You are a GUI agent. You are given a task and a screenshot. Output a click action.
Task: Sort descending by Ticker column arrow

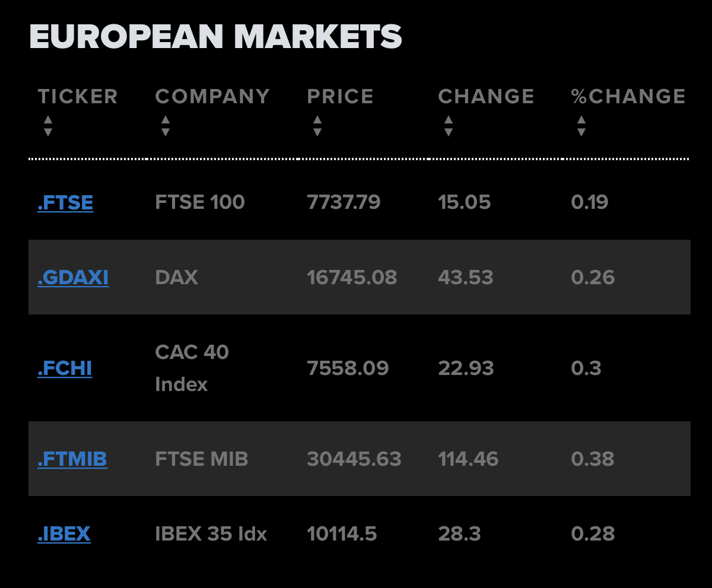pyautogui.click(x=48, y=132)
